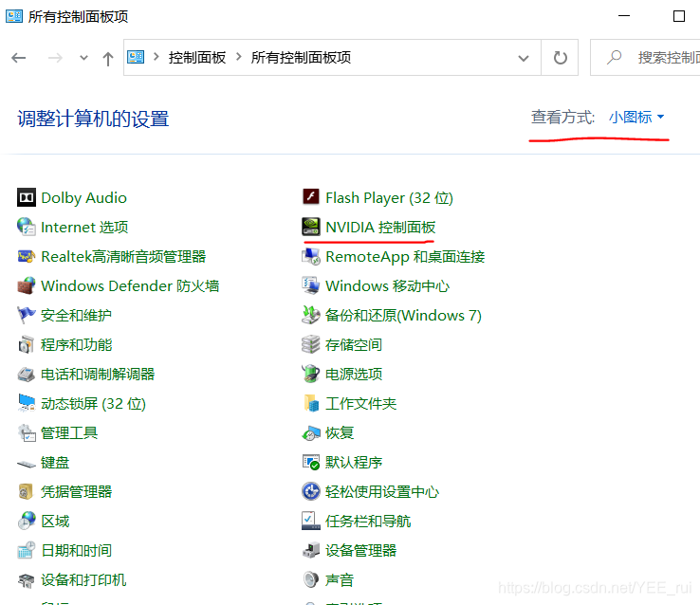700x605 pixels.
Task: Click the 声音 speaker icon
Action: [x=311, y=580]
